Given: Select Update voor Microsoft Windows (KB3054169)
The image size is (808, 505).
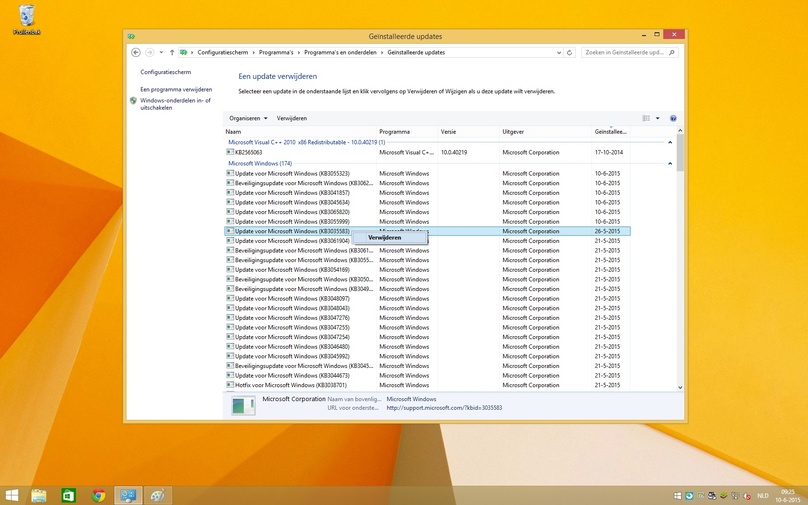Looking at the screenshot, I should click(427, 270).
